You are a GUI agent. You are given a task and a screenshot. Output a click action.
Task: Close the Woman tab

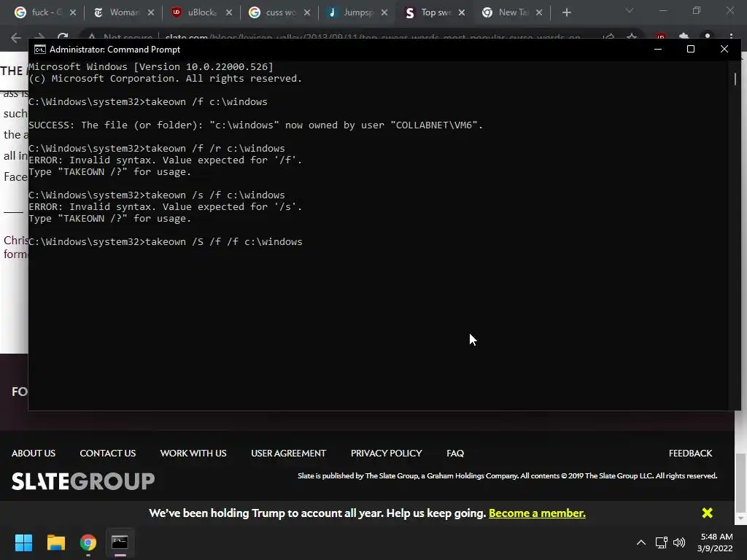(x=151, y=13)
